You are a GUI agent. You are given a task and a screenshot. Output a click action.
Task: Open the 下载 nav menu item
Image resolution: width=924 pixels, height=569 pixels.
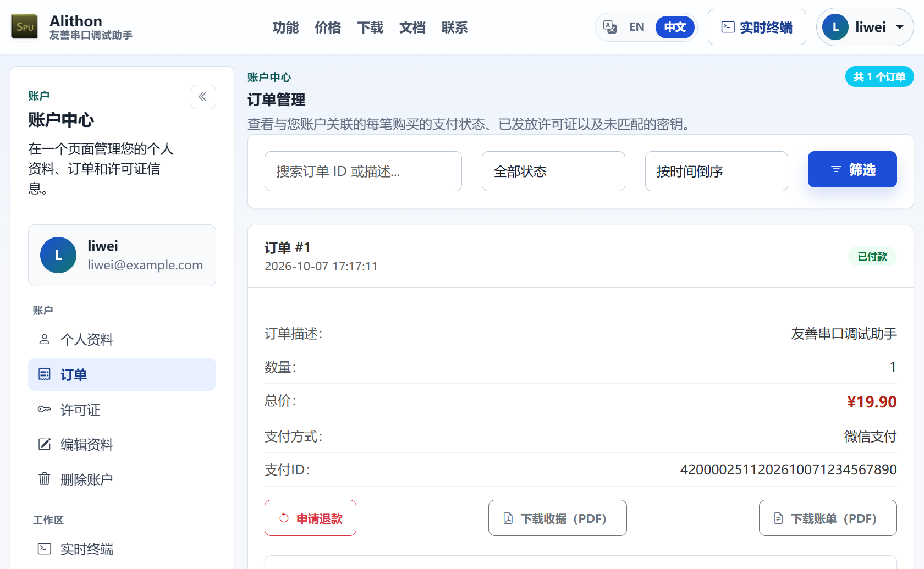(370, 27)
